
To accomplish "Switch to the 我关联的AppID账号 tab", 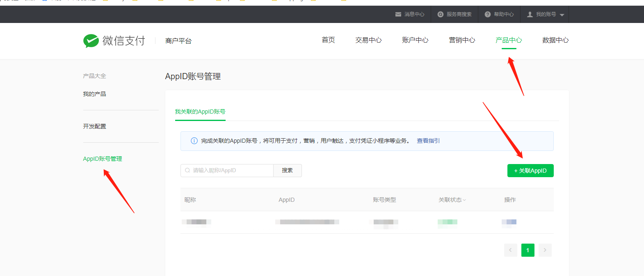I will (x=200, y=112).
